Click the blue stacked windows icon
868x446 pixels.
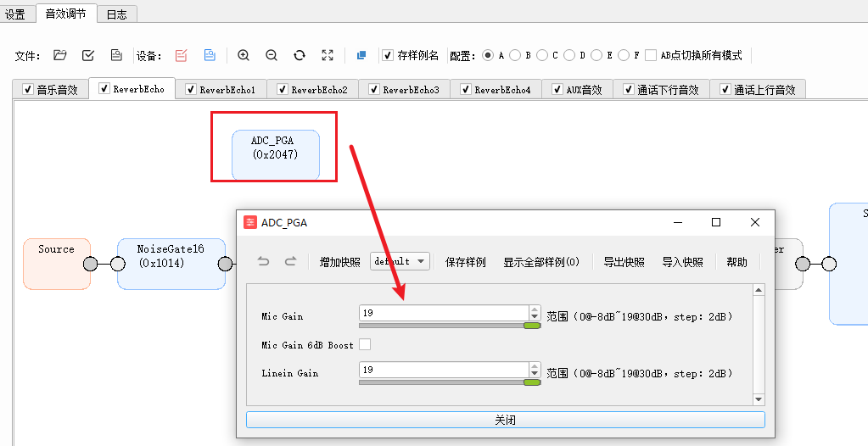coord(361,55)
